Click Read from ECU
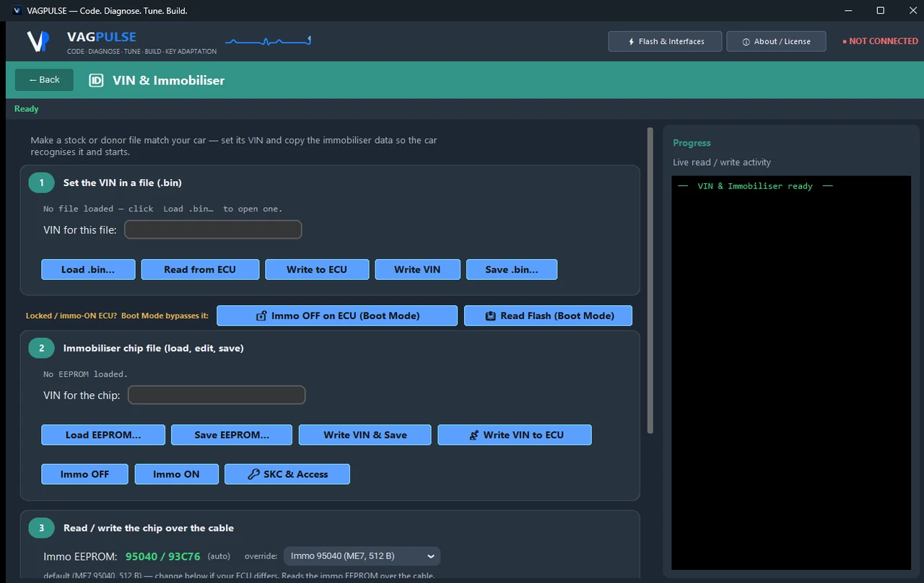This screenshot has width=924, height=583. click(x=200, y=269)
